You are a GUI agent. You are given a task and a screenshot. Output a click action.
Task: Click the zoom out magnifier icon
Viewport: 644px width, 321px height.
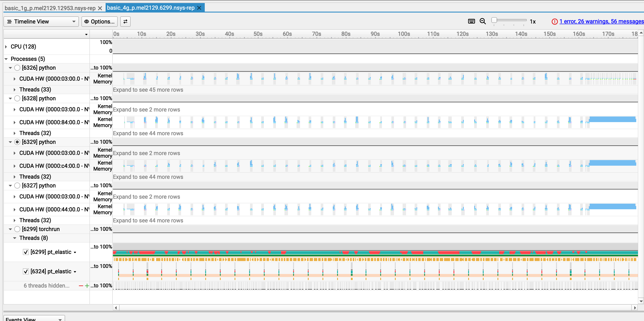[x=483, y=21]
